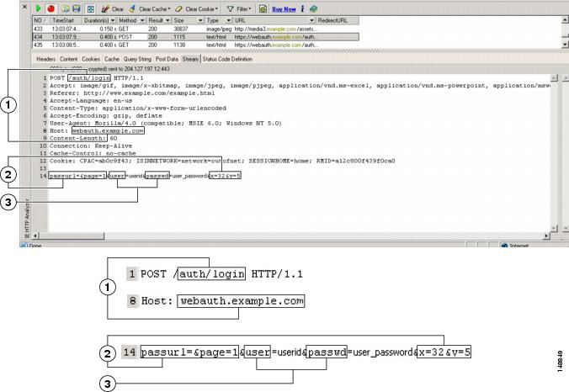The width and height of the screenshot is (569, 392).
Task: Select request row 433 (image/jpeg GET)
Action: [x=195, y=29]
